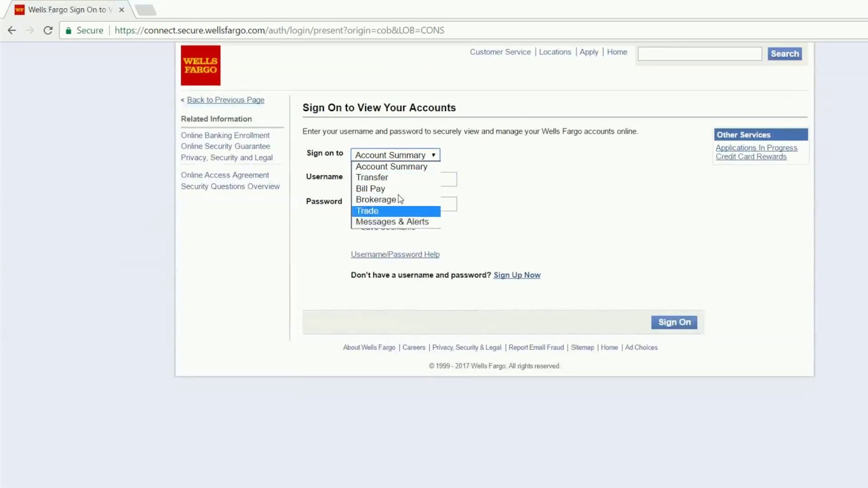
Task: Click the Locations menu item
Action: (x=555, y=52)
